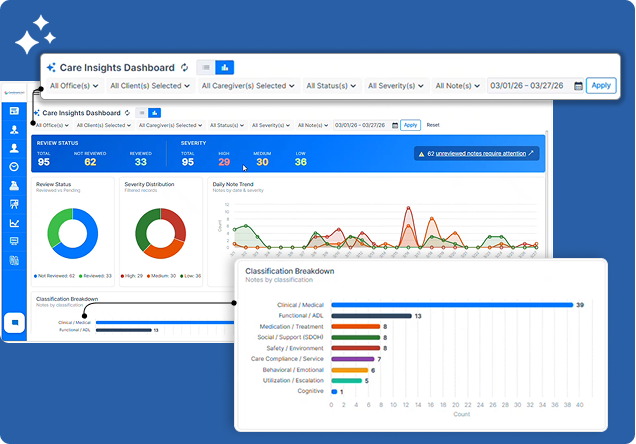Click the Functional / ADL bar in the enlarged breakdown
The width and height of the screenshot is (636, 444).
[371, 316]
